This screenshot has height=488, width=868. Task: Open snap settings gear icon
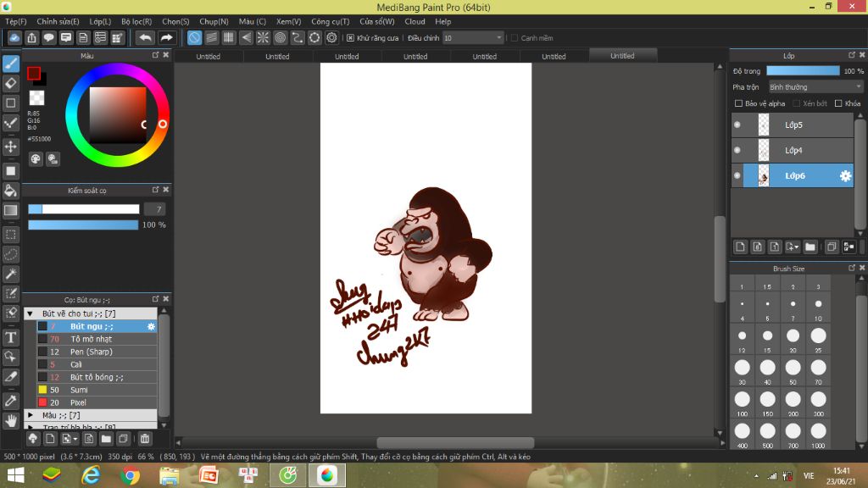331,37
